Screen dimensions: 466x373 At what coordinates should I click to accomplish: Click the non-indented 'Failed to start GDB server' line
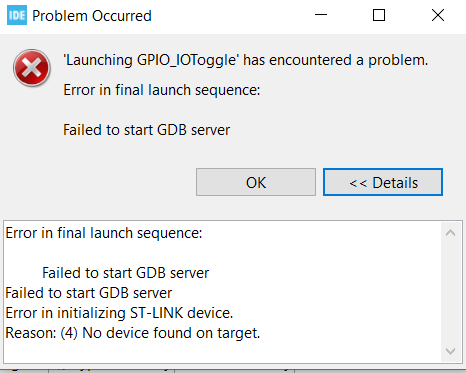coord(89,293)
